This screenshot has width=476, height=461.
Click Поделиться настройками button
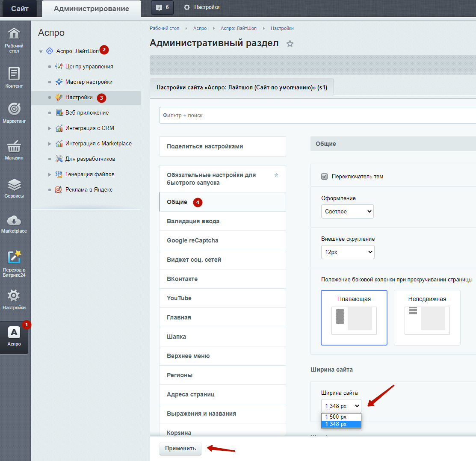(222, 146)
